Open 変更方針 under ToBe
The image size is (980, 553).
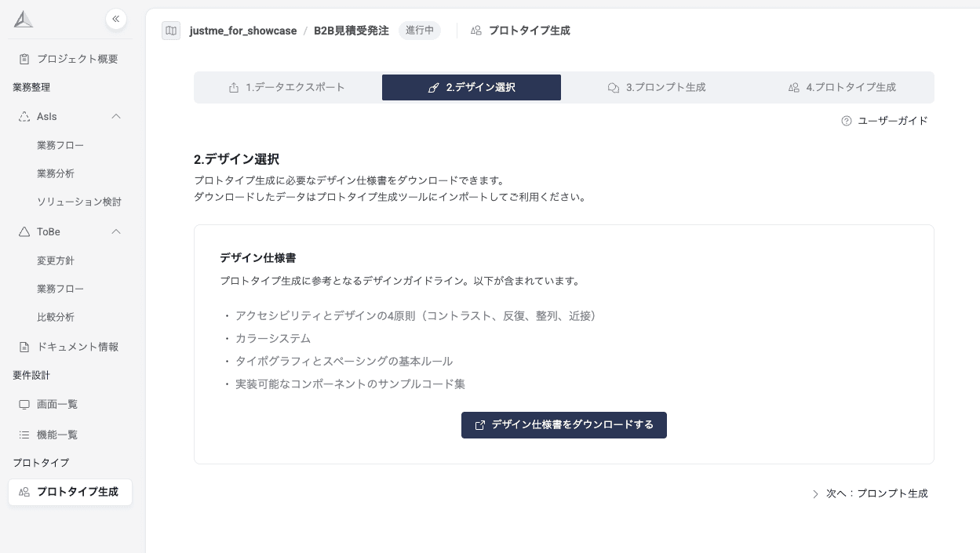pyautogui.click(x=55, y=260)
